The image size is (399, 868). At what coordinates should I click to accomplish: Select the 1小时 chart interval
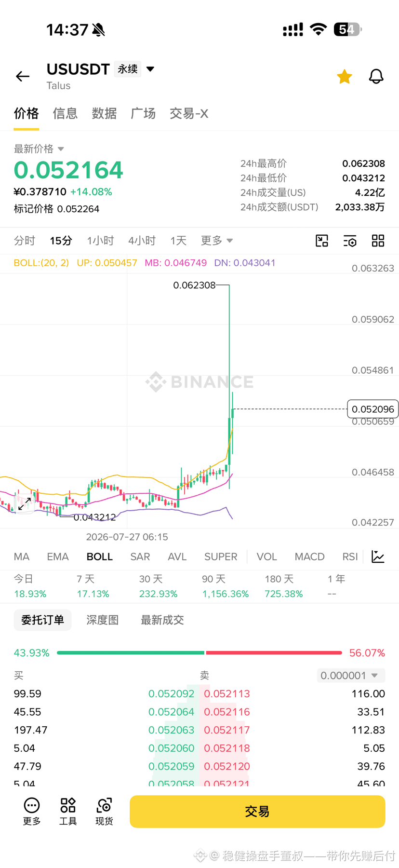[100, 241]
